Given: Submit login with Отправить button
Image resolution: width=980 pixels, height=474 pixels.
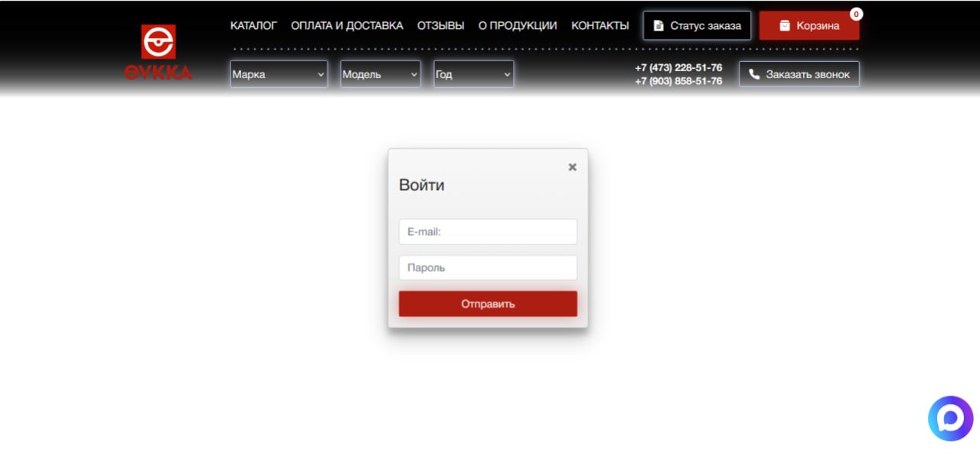Looking at the screenshot, I should click(488, 304).
